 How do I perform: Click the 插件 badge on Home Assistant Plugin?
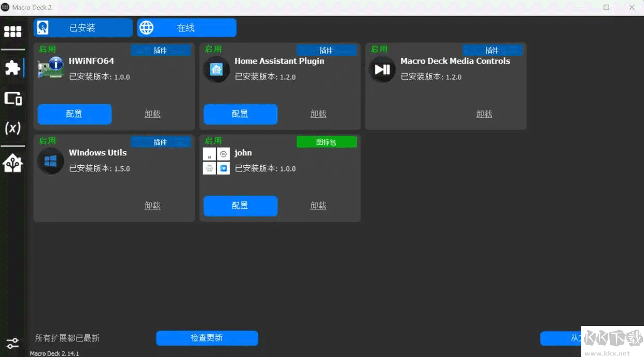(327, 50)
